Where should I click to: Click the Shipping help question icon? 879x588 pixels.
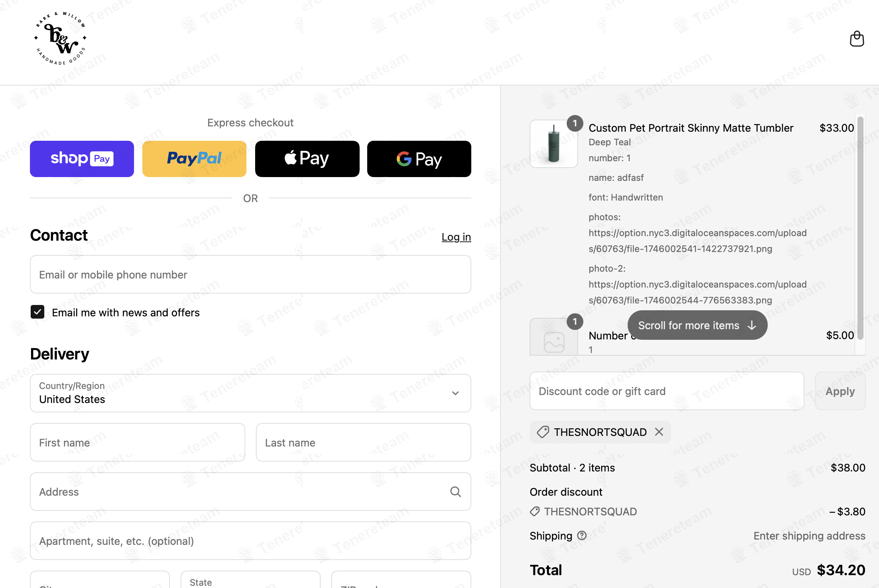[582, 535]
